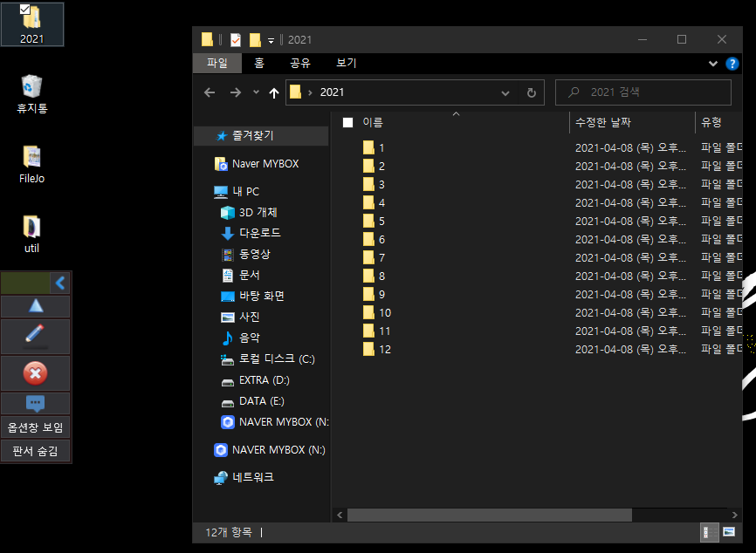This screenshot has height=553, width=756.
Task: Click the Properties icon in title bar
Action: [235, 39]
